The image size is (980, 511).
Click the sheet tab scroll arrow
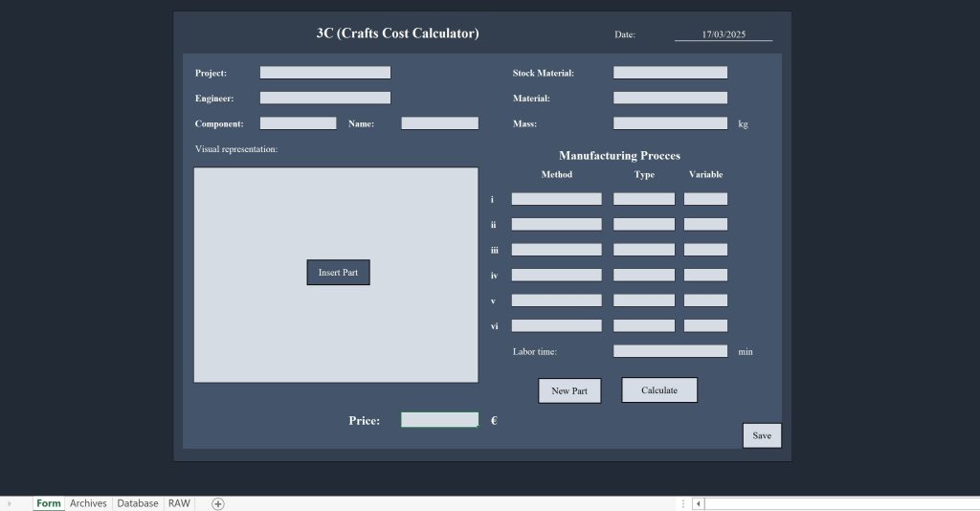click(x=10, y=503)
